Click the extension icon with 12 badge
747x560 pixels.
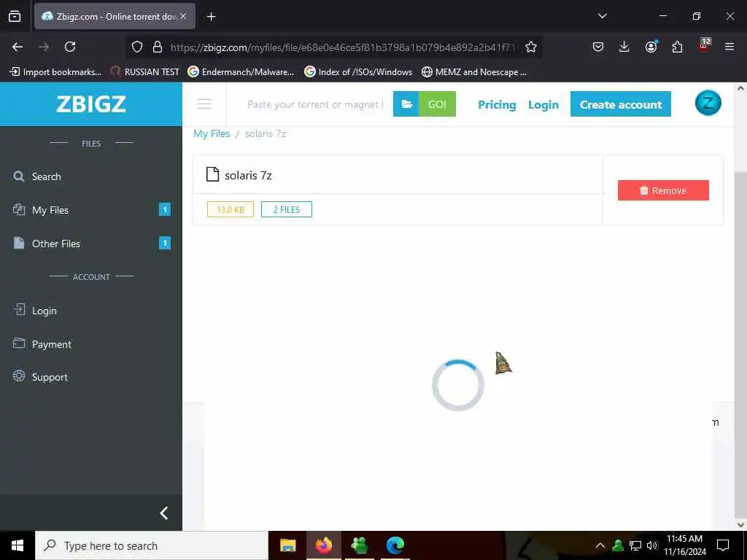[704, 46]
